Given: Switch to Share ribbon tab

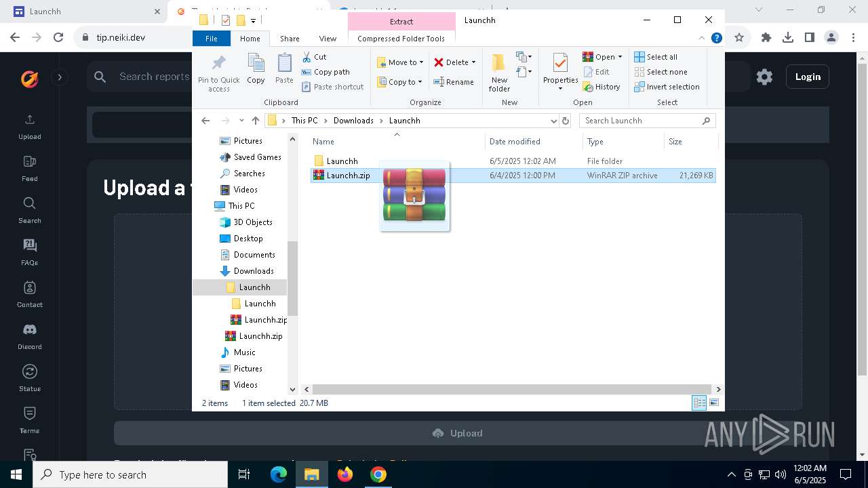Looking at the screenshot, I should coord(290,39).
